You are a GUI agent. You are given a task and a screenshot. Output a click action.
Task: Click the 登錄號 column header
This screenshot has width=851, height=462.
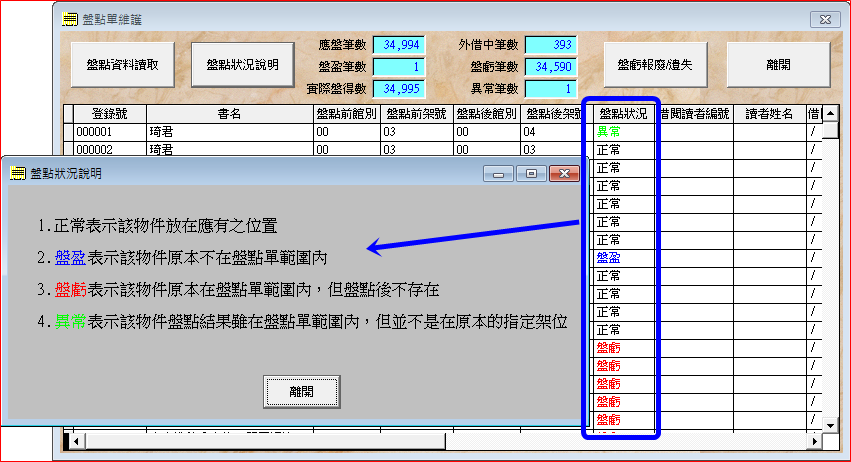[110, 114]
